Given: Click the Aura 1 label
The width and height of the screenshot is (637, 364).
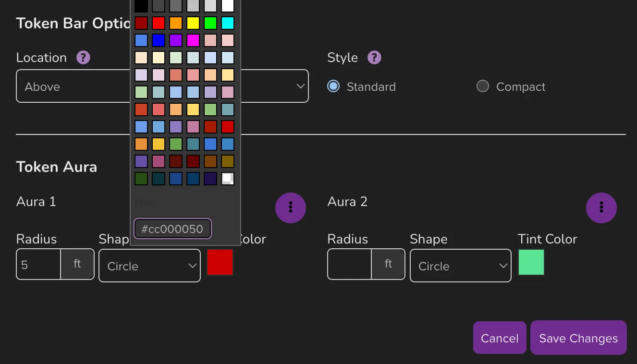Looking at the screenshot, I should (36, 202).
